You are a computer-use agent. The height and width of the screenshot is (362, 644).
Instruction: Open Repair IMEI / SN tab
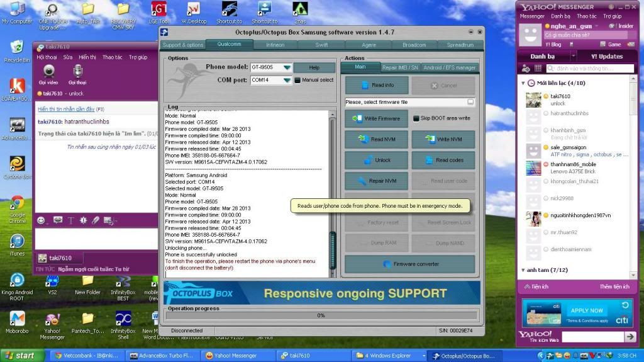[400, 67]
